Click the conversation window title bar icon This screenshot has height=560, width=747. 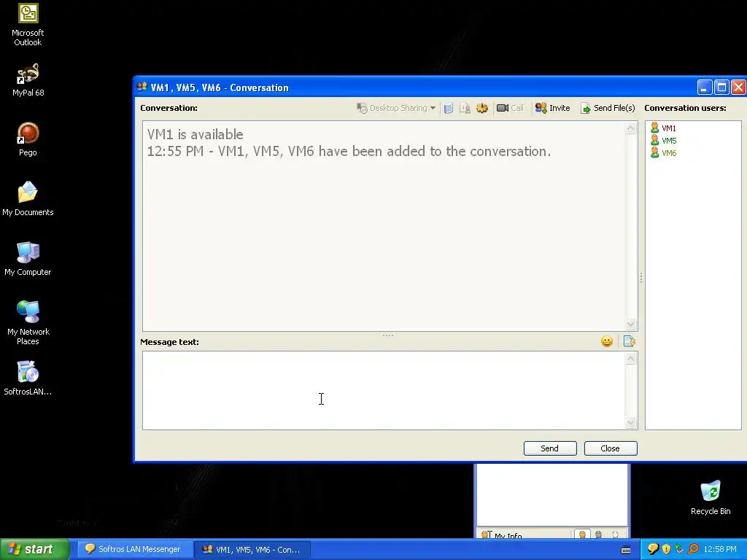coord(142,87)
